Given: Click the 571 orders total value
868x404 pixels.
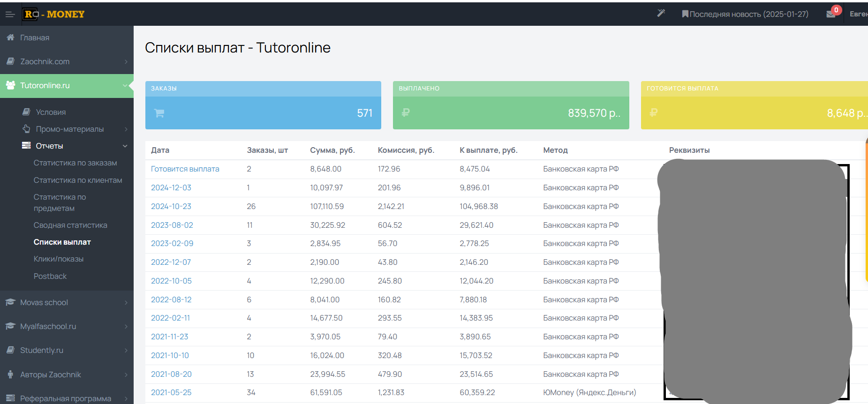Looking at the screenshot, I should 365,113.
